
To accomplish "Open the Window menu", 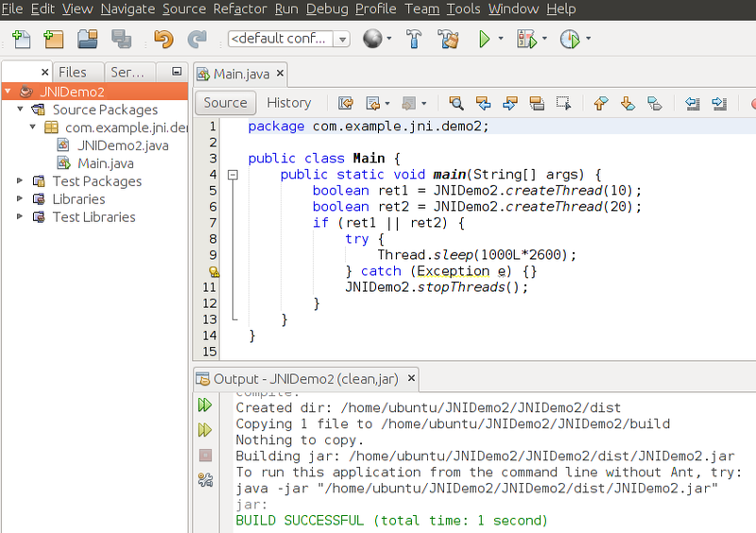I will 513,9.
